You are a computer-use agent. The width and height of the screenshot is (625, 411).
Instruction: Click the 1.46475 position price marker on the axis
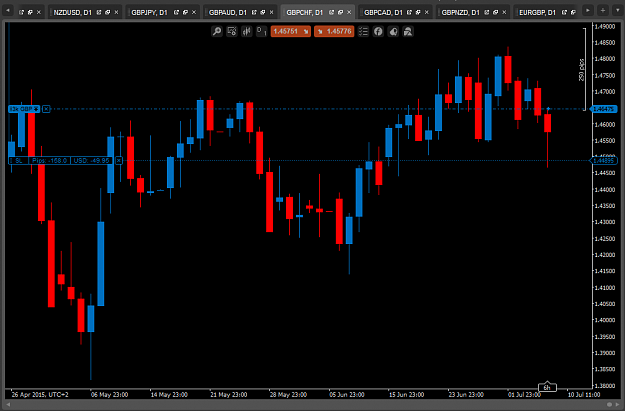[603, 109]
